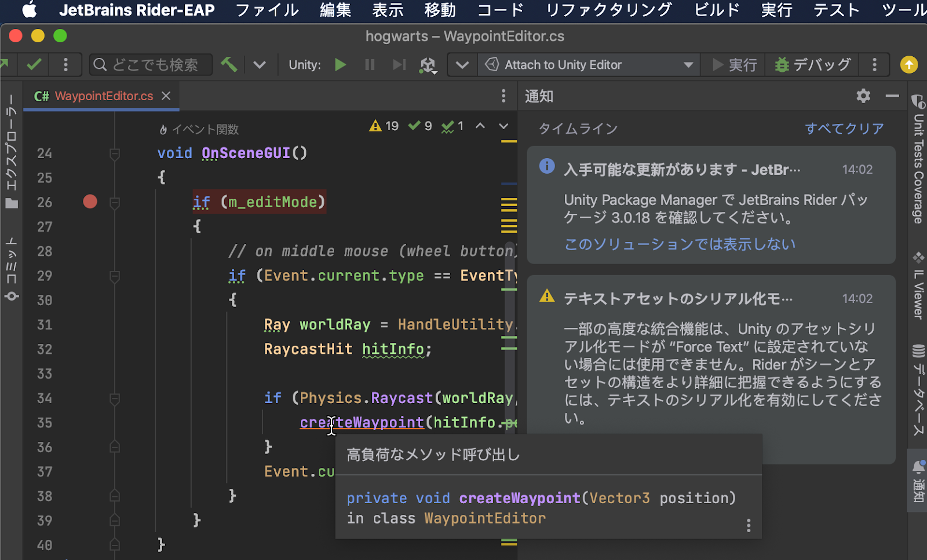Open the 通知 bell tool window

[x=918, y=480]
